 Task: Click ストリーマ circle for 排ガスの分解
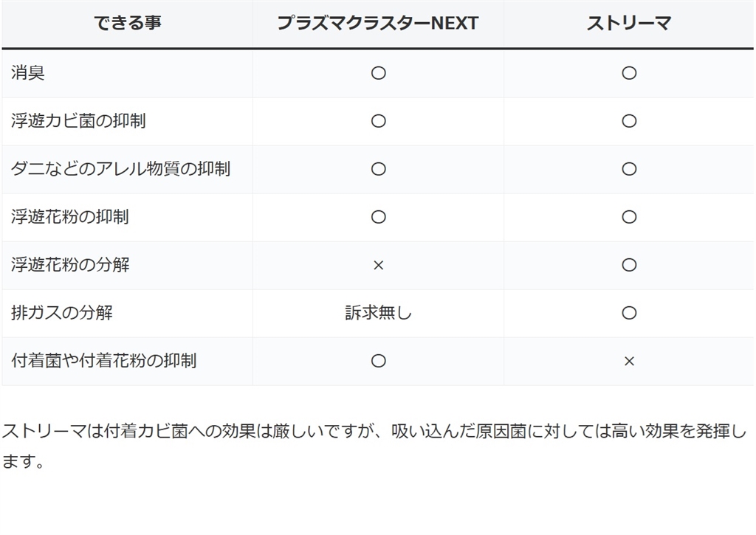pyautogui.click(x=629, y=313)
